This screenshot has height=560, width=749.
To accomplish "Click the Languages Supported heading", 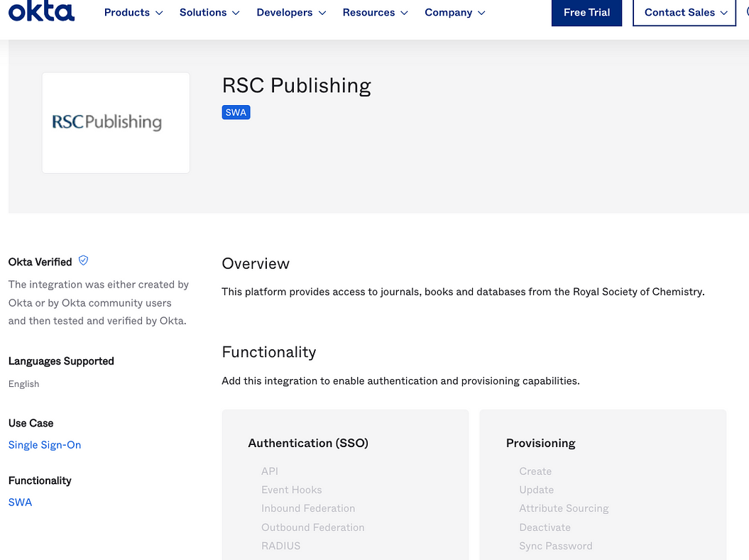I will click(61, 361).
